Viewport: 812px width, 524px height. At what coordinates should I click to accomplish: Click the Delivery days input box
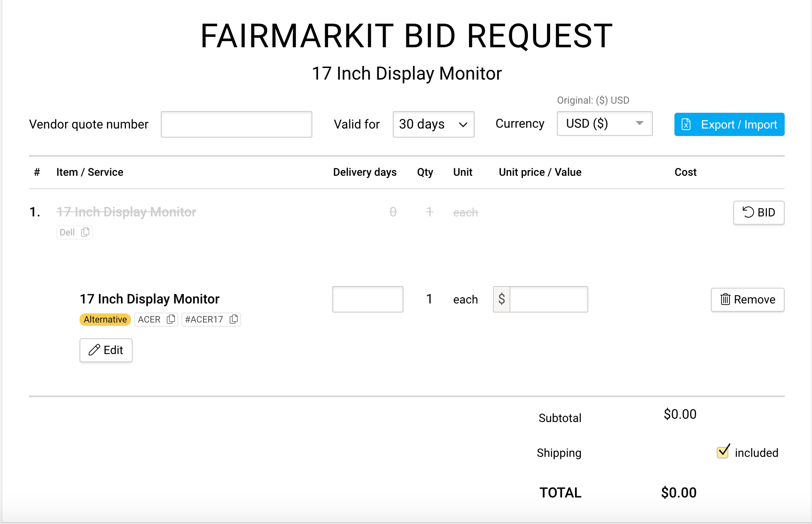click(367, 299)
